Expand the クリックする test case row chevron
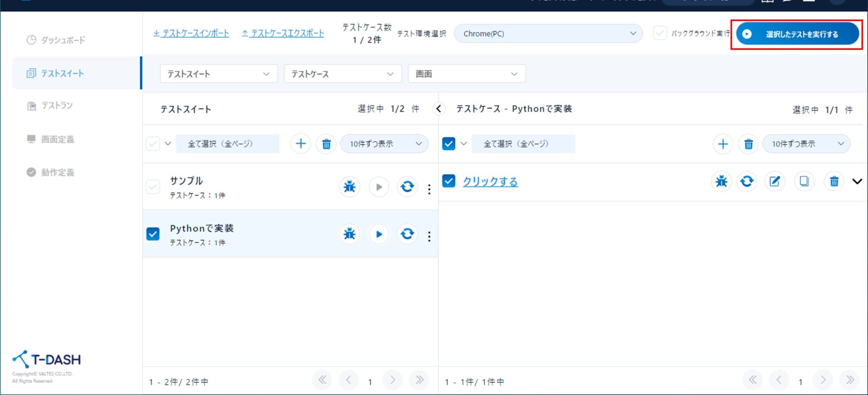This screenshot has width=868, height=395. (857, 182)
